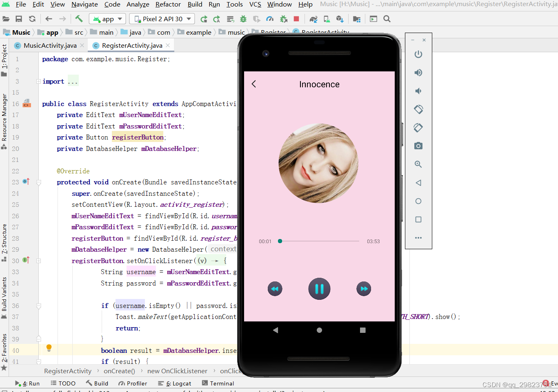Open the VCS menu
The height and width of the screenshot is (392, 558).
[255, 4]
